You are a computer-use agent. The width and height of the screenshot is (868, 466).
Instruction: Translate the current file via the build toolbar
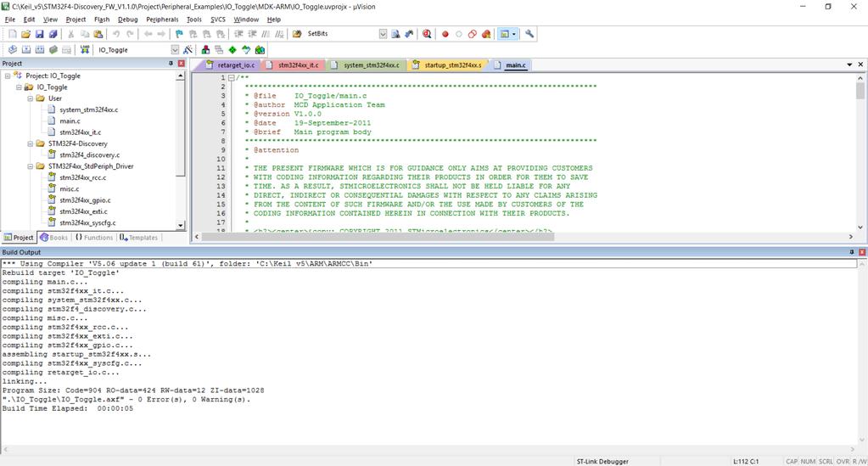[x=12, y=50]
